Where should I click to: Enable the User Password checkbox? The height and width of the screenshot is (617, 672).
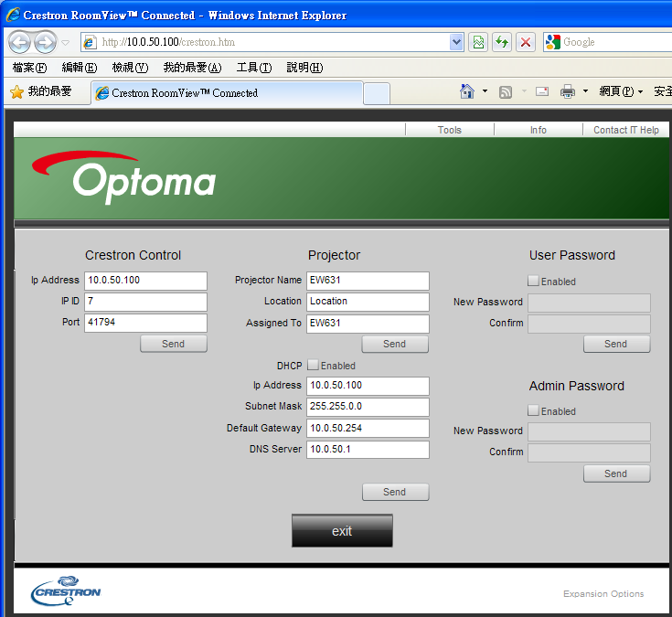click(533, 281)
